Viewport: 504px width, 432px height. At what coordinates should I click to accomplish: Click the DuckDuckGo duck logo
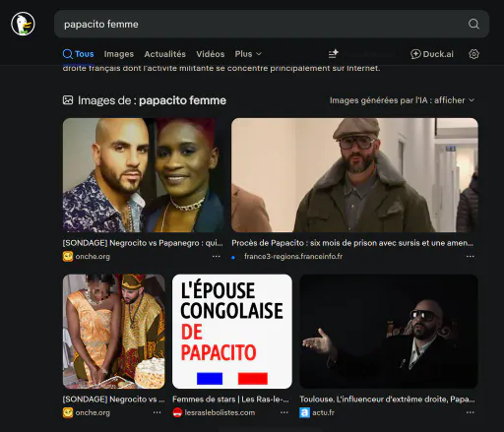pos(23,24)
